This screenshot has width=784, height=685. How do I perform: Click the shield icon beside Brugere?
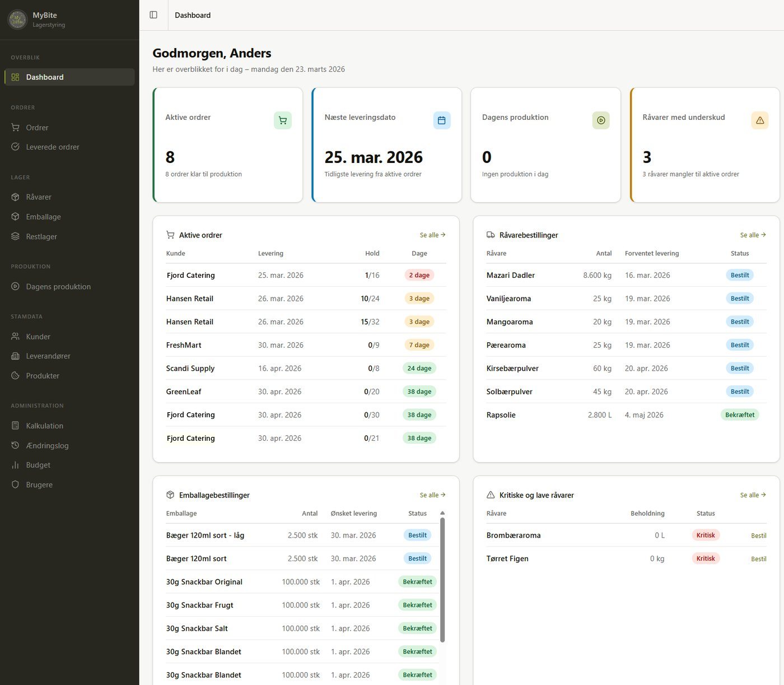(15, 484)
